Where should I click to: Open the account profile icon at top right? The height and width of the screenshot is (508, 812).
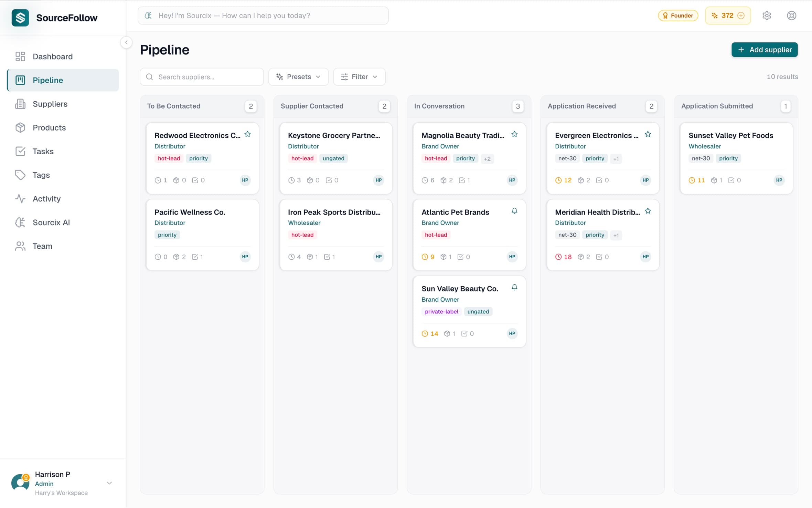tap(791, 15)
